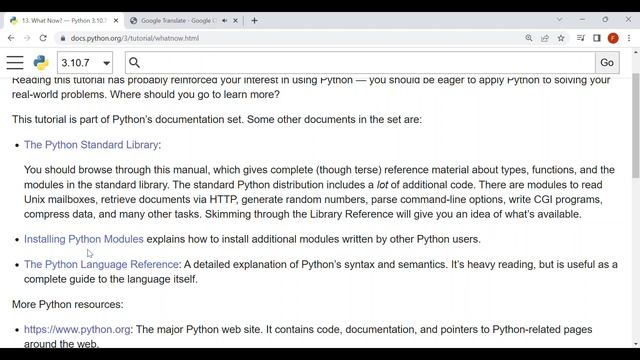Click the share page icon
Image resolution: width=640 pixels, height=360 pixels.
coord(544,38)
